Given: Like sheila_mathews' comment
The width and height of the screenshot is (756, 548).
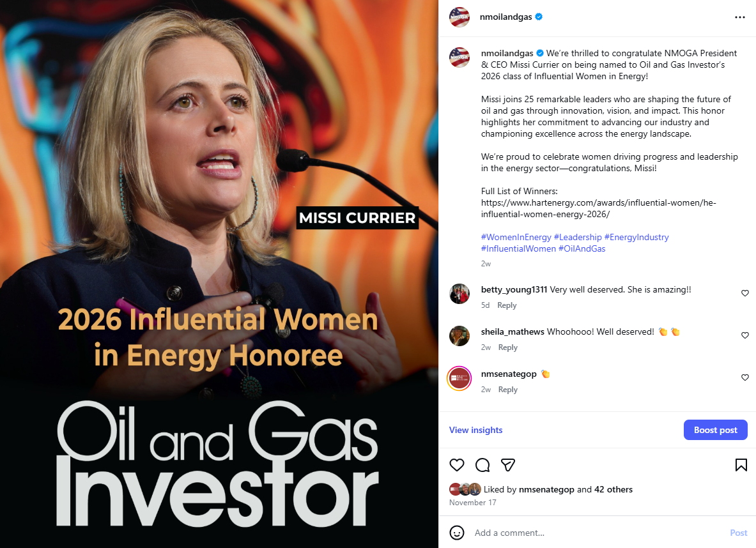Looking at the screenshot, I should click(x=745, y=335).
